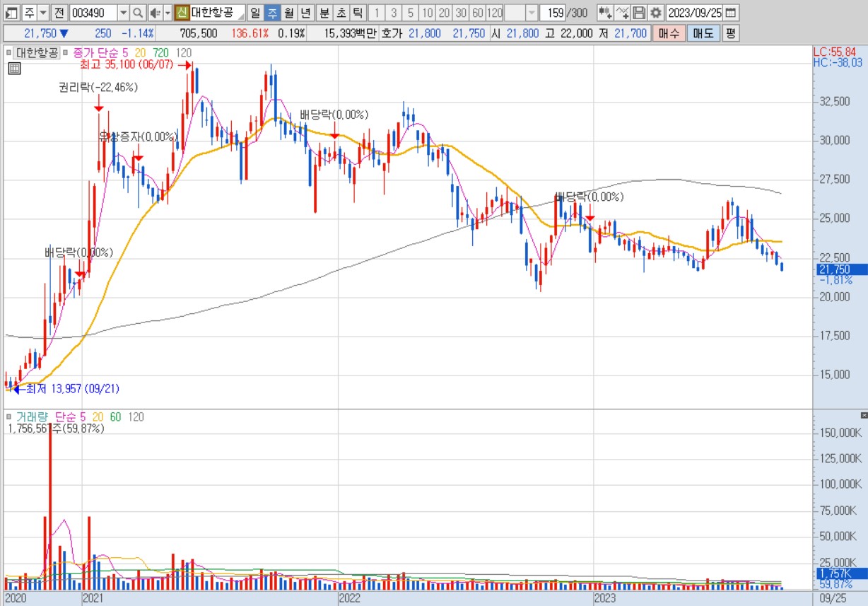Select interval 20 button
This screenshot has width=868, height=606.
444,13
